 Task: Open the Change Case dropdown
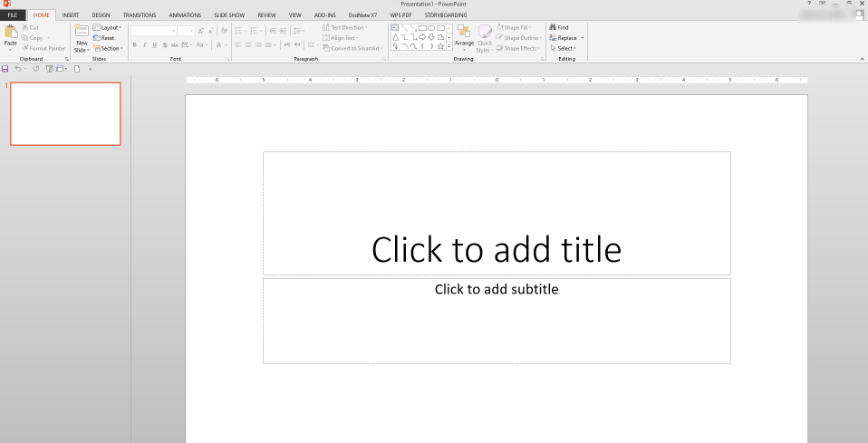tap(200, 45)
